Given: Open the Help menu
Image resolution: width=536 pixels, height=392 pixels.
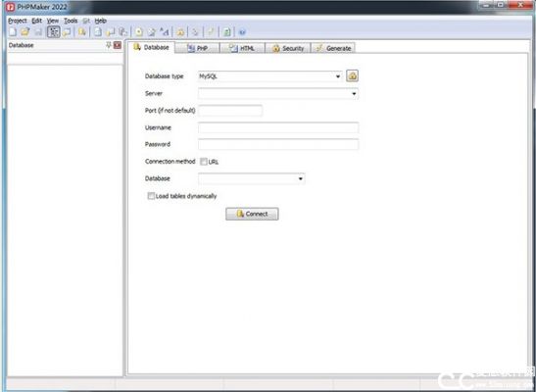Looking at the screenshot, I should click(101, 21).
